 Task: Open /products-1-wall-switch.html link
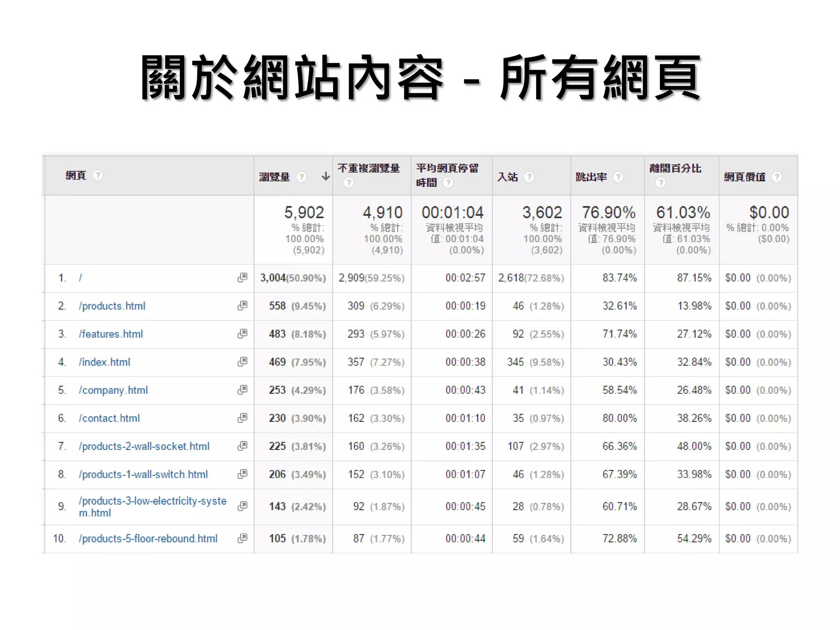[143, 475]
